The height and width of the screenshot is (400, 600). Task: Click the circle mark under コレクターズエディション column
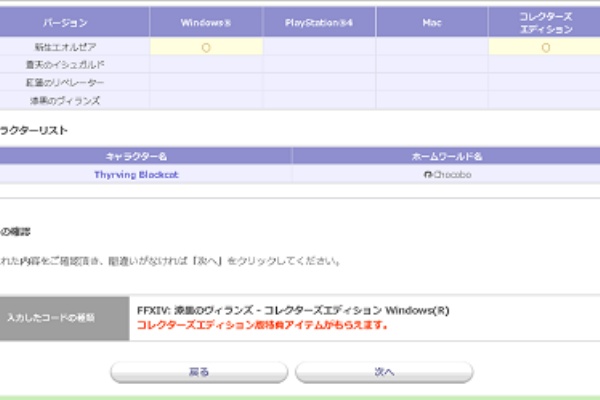pos(546,47)
